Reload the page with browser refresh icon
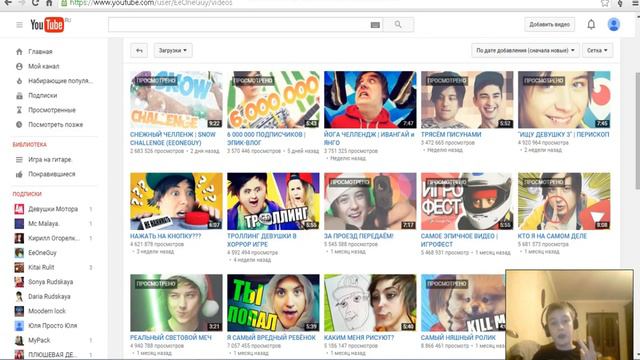 [x=35, y=3]
